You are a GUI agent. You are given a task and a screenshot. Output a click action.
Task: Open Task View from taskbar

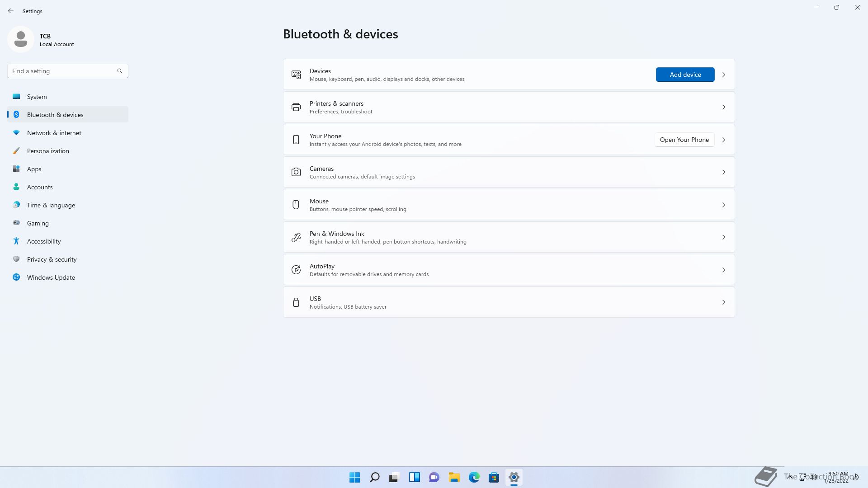(x=394, y=477)
